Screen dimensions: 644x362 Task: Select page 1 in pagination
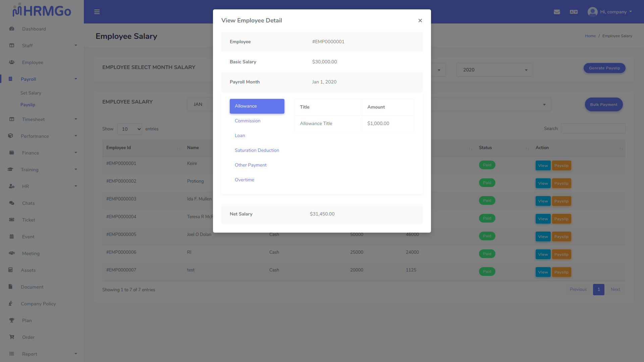pos(599,290)
